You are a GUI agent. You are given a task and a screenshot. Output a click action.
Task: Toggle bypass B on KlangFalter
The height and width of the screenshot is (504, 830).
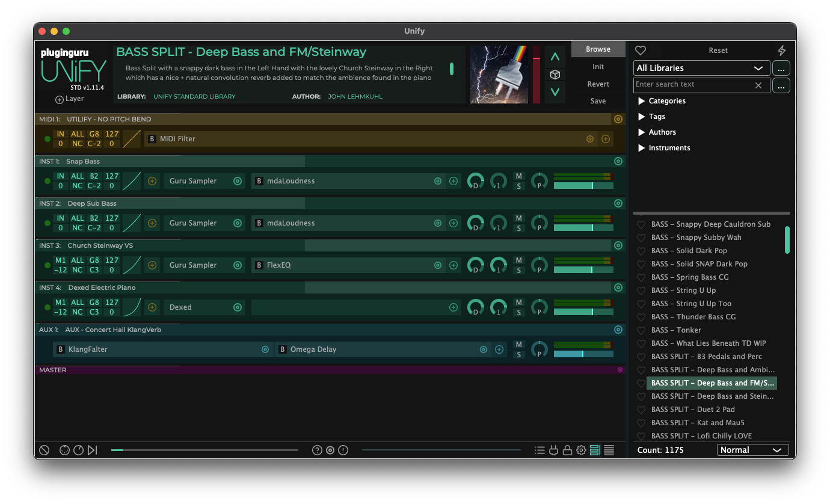pyautogui.click(x=61, y=349)
